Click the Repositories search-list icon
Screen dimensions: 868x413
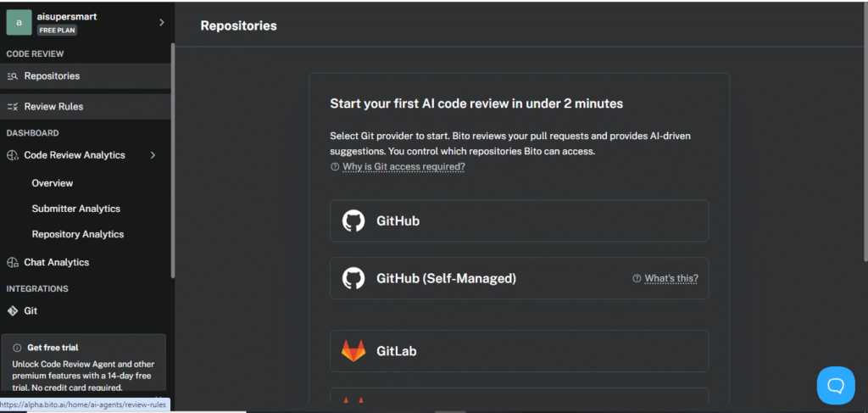13,76
